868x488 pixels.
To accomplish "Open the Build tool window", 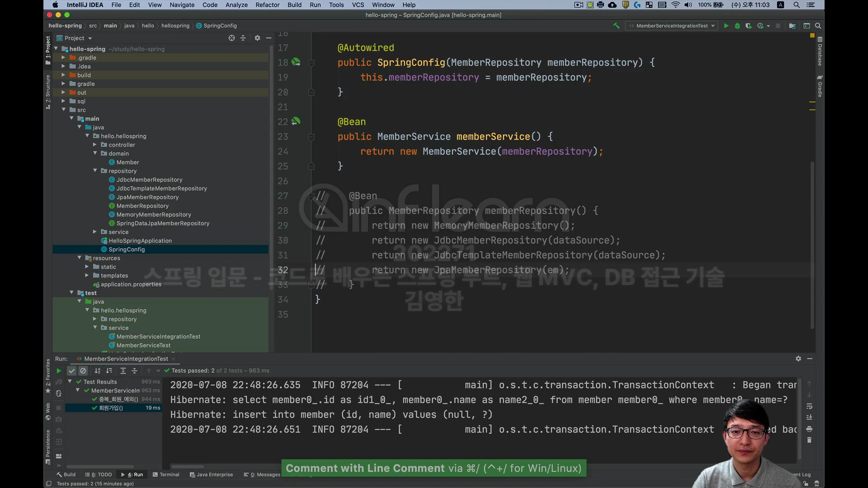I will point(66,474).
